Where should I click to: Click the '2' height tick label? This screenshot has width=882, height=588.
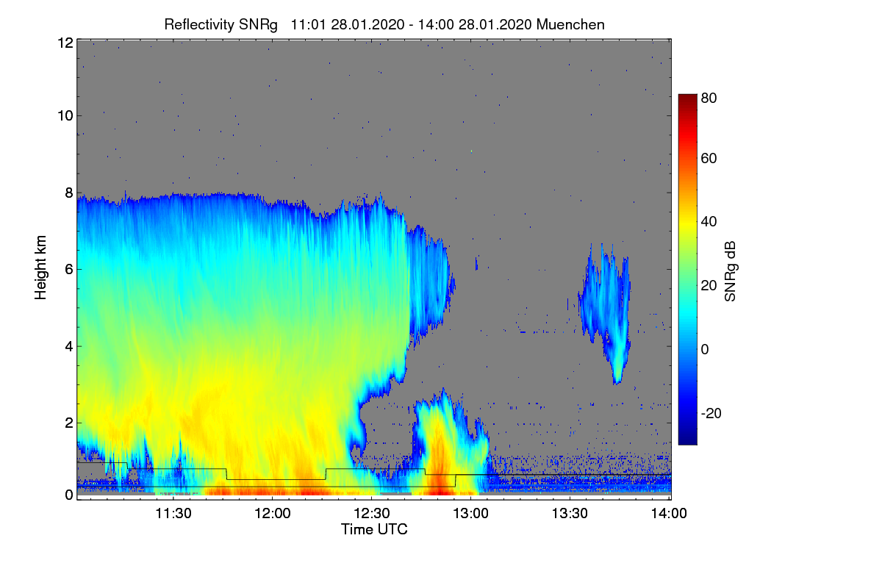tap(68, 423)
